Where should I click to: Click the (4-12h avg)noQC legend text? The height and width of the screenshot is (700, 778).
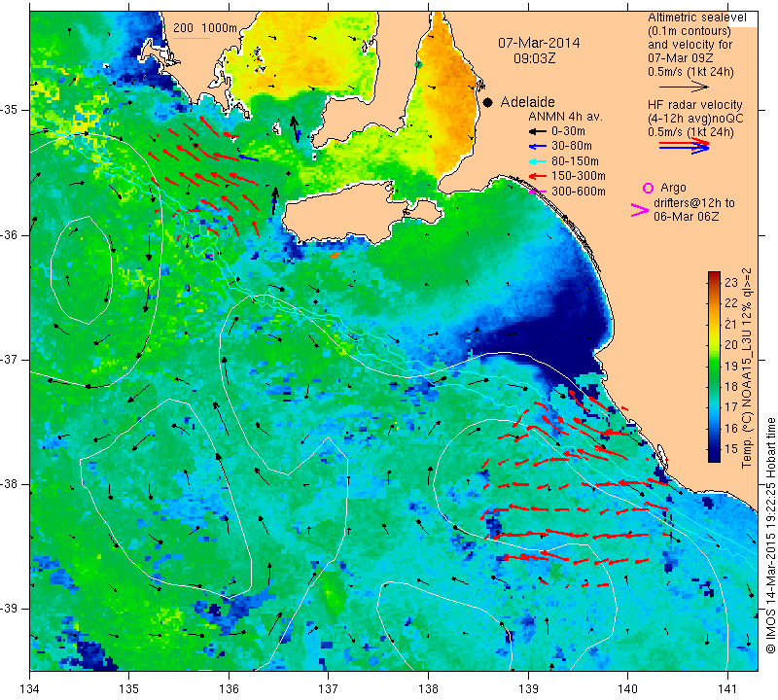(695, 119)
